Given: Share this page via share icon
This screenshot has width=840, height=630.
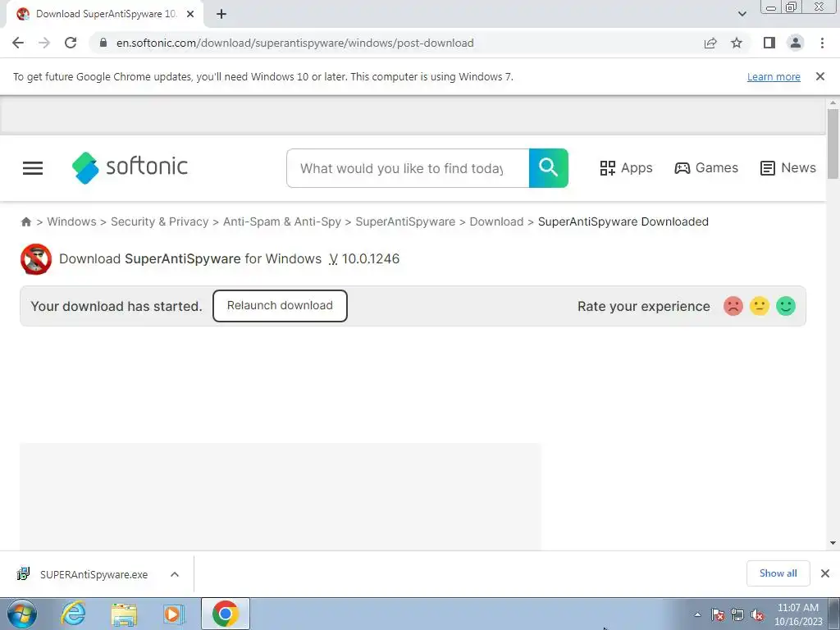Looking at the screenshot, I should pyautogui.click(x=710, y=43).
